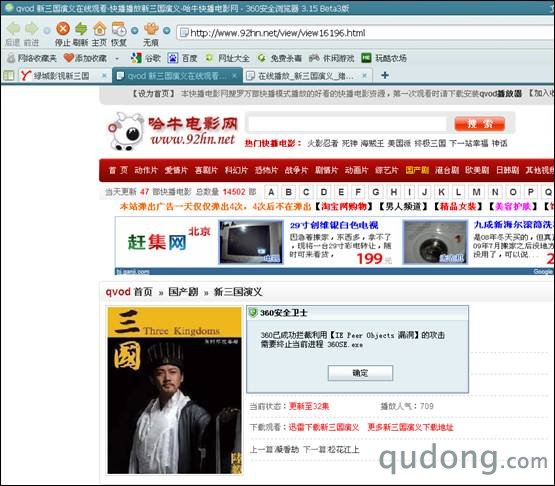
Task: Click the 添加收藏 heart button
Action: 85,58
